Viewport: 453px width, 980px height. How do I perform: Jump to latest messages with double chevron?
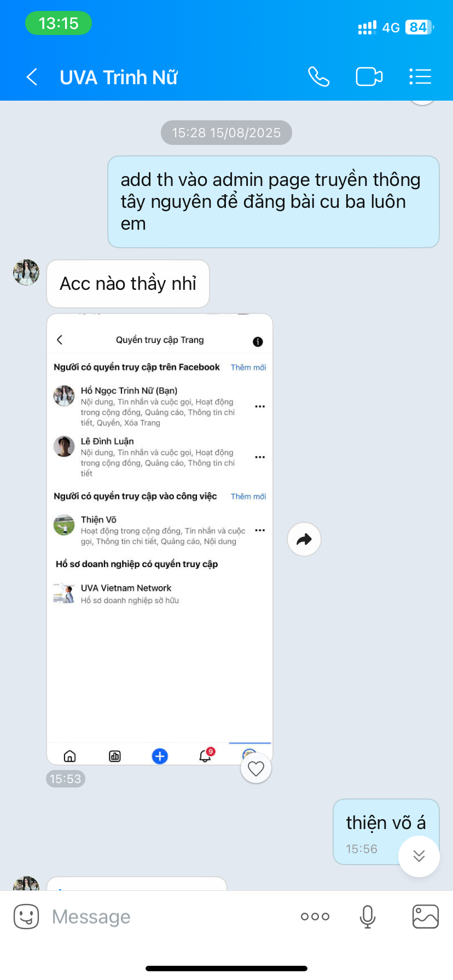point(419,856)
